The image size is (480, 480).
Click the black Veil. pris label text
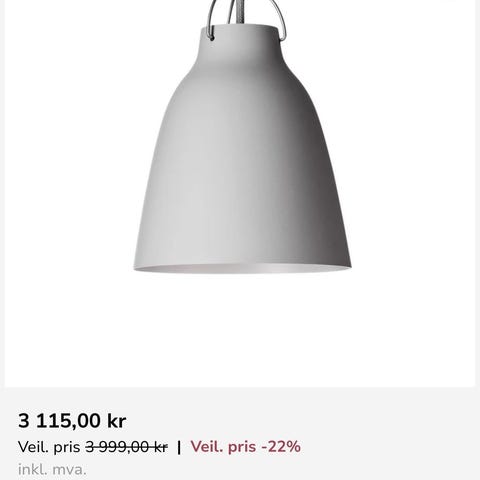(49, 447)
